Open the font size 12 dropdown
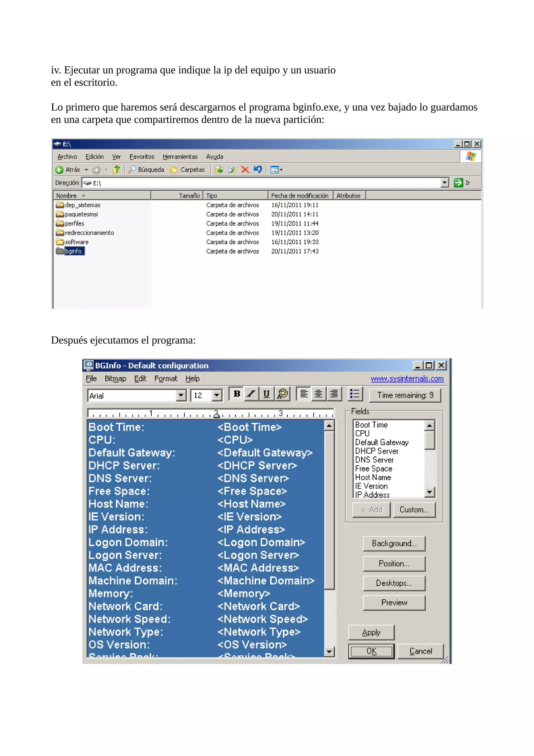The width and height of the screenshot is (534, 756). click(216, 395)
